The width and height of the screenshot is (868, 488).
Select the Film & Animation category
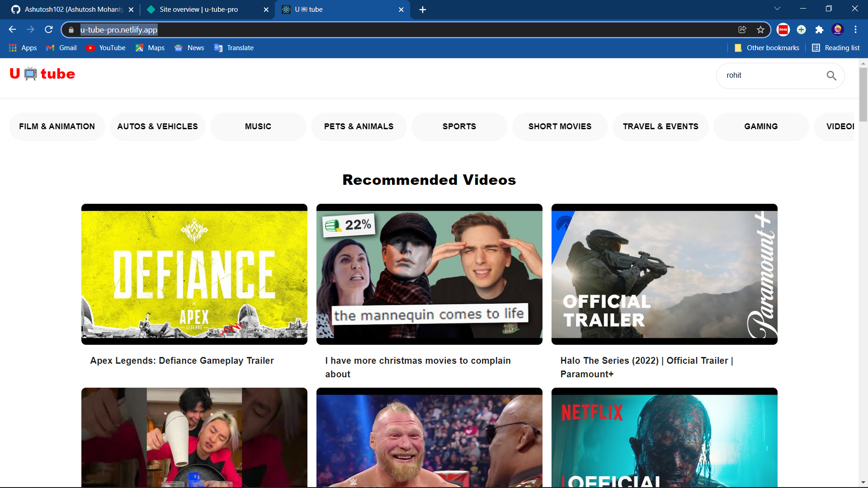click(57, 127)
